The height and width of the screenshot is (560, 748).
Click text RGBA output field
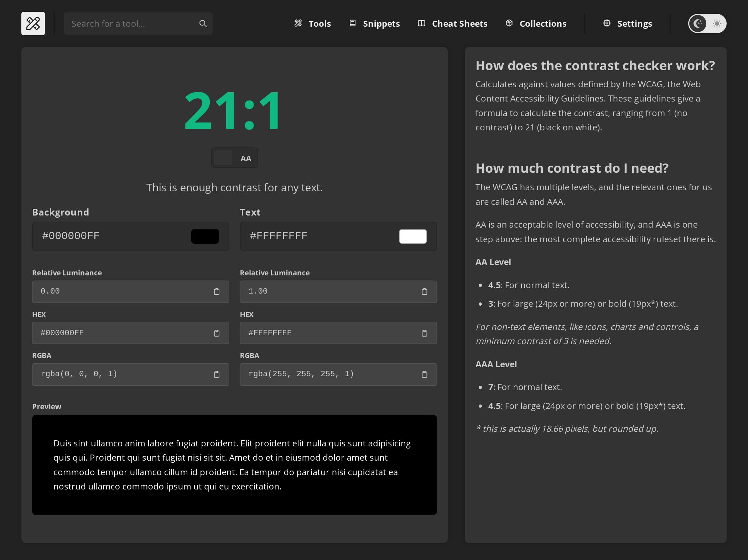(x=338, y=374)
